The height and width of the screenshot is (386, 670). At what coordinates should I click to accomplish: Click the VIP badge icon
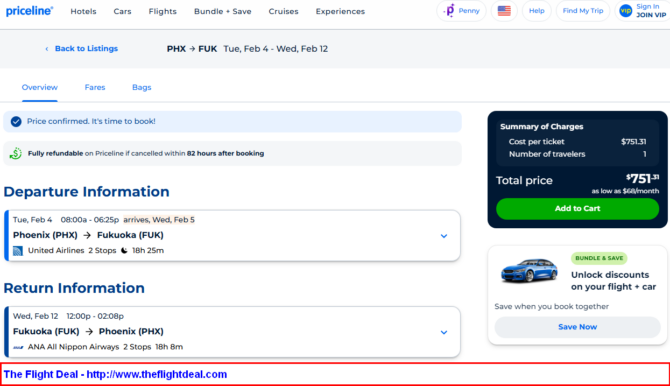pos(626,11)
